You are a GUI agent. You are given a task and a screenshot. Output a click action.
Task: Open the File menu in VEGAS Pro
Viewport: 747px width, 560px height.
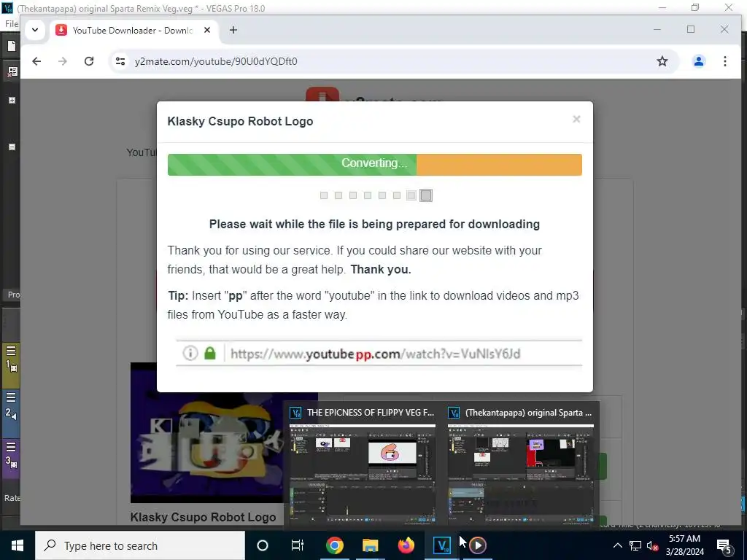tap(12, 24)
